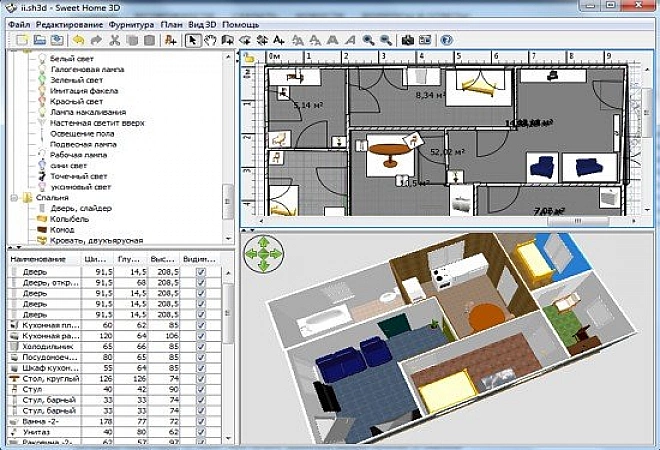Collapse the Спальня folder in catalog tree

pos(17,197)
